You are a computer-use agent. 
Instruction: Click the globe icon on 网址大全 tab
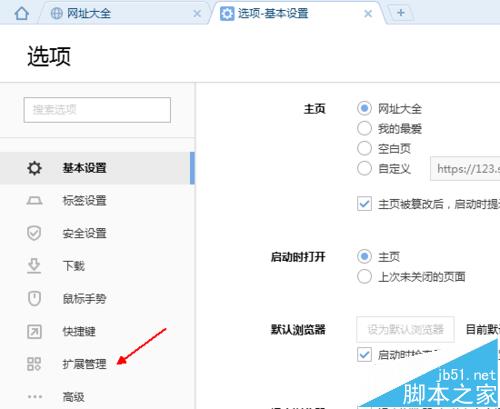coord(56,13)
